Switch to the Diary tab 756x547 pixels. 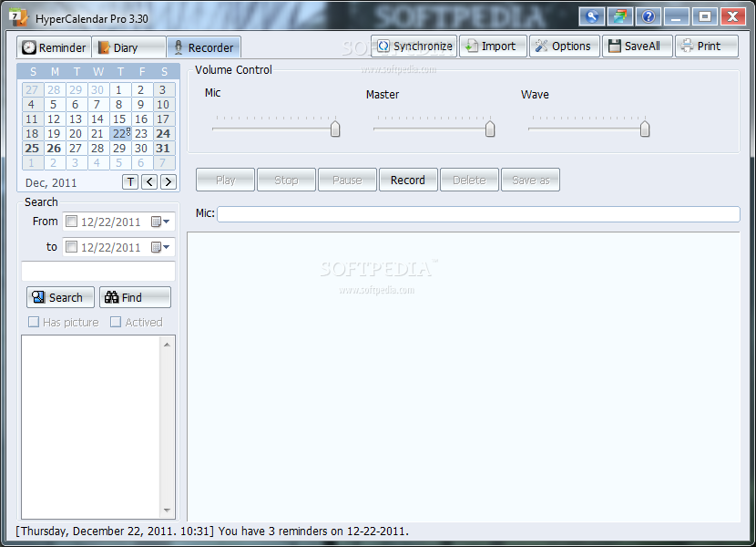[x=128, y=47]
